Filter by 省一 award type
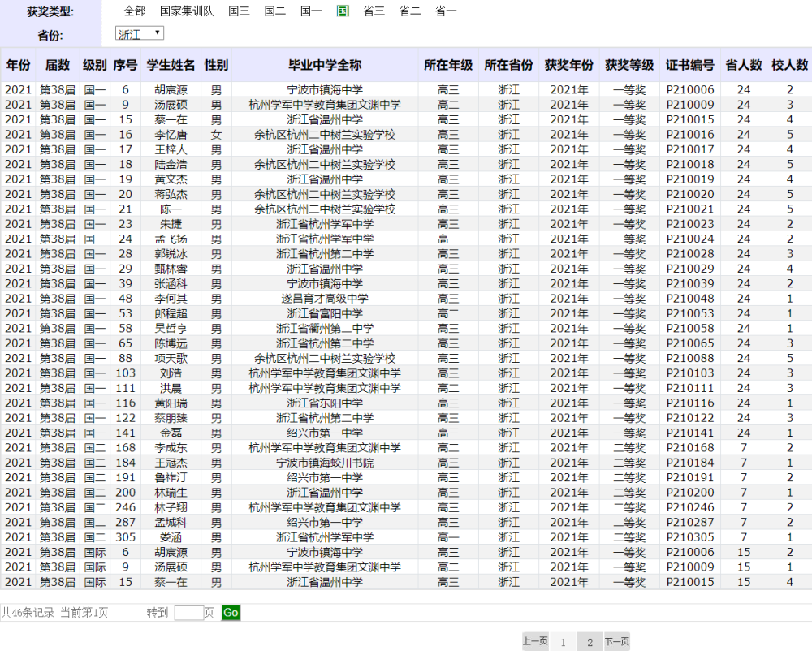Screen dimensions: 812x655 click(x=445, y=11)
